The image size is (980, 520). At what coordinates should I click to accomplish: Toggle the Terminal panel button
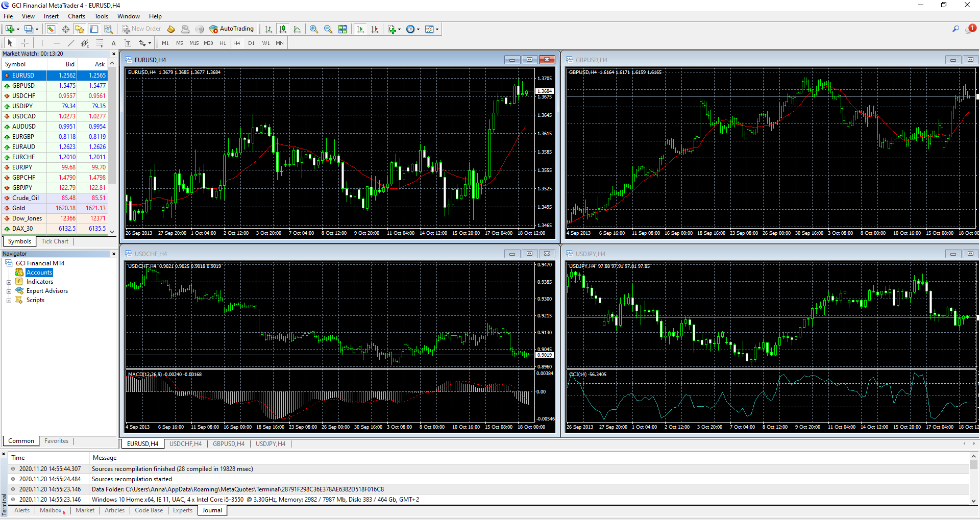pos(94,29)
